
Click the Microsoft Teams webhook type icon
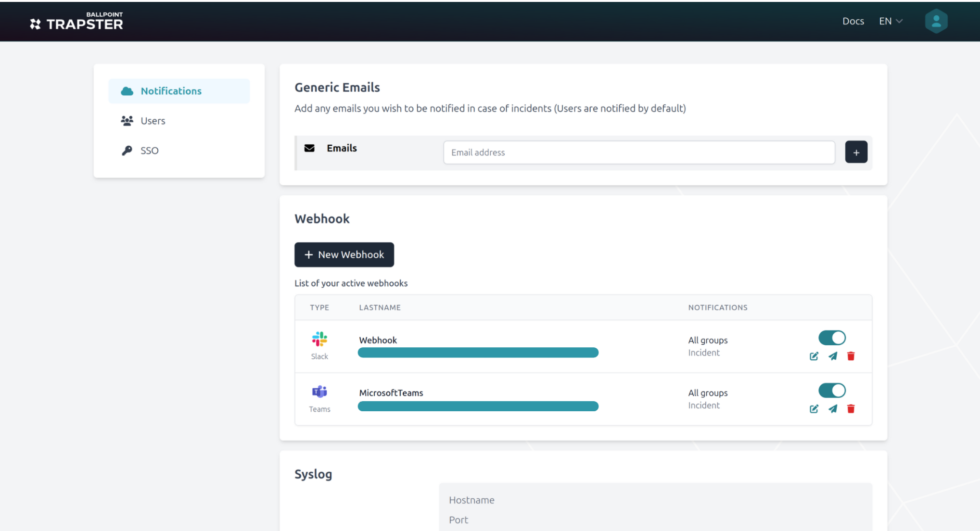pyautogui.click(x=319, y=392)
